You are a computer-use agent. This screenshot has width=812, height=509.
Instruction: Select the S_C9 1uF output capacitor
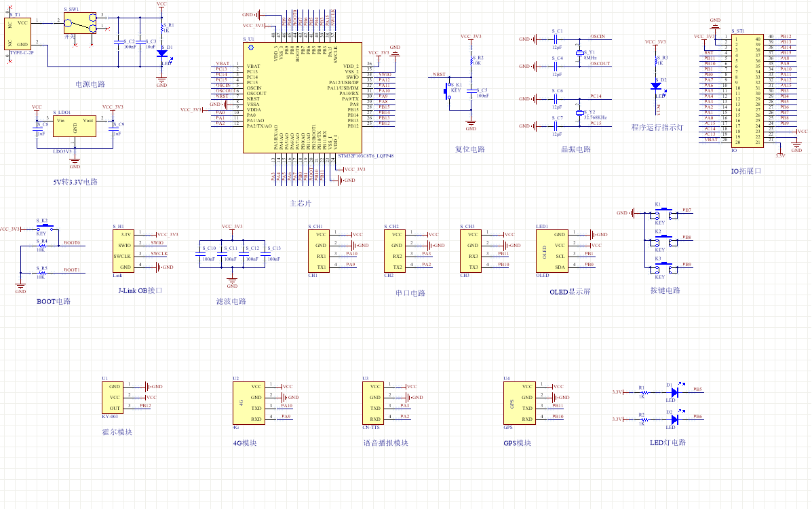tap(113, 130)
